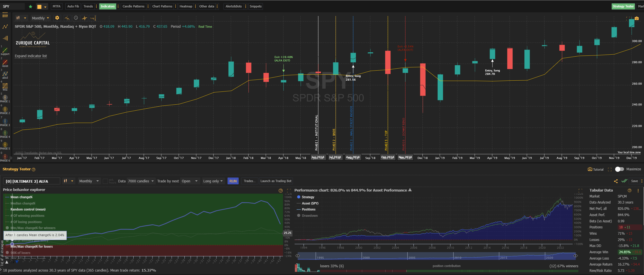644x275 pixels.
Task: Select the zigzag line drawing tool in the sidebar
Action: coord(5,27)
